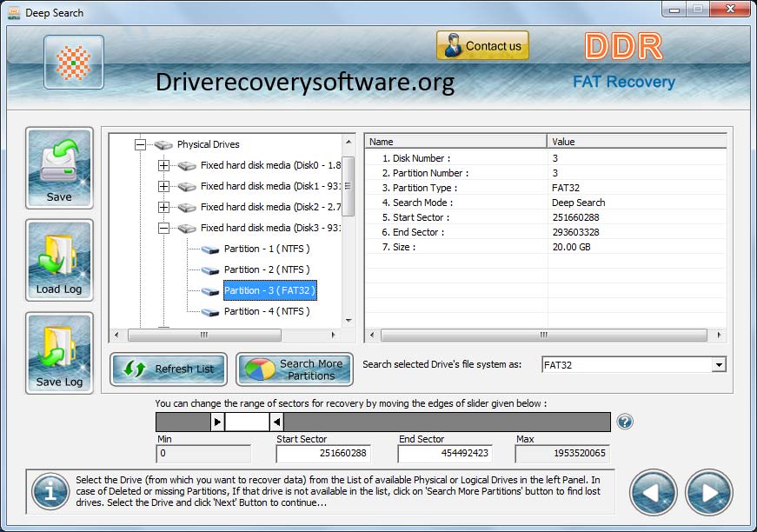Screen dimensions: 757x532
Task: Expand the Disk2 hard disk node
Action: (163, 207)
